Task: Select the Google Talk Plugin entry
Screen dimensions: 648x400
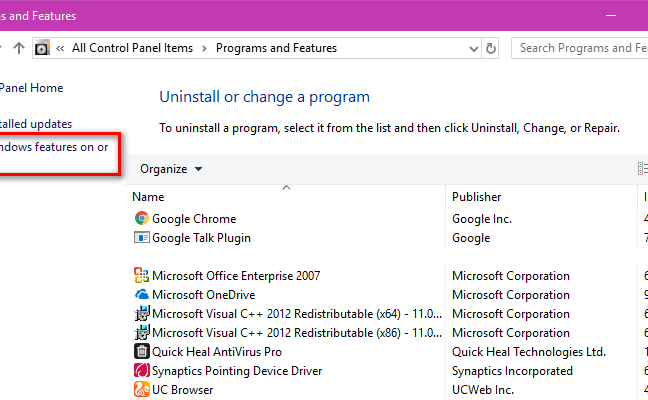Action: (201, 238)
